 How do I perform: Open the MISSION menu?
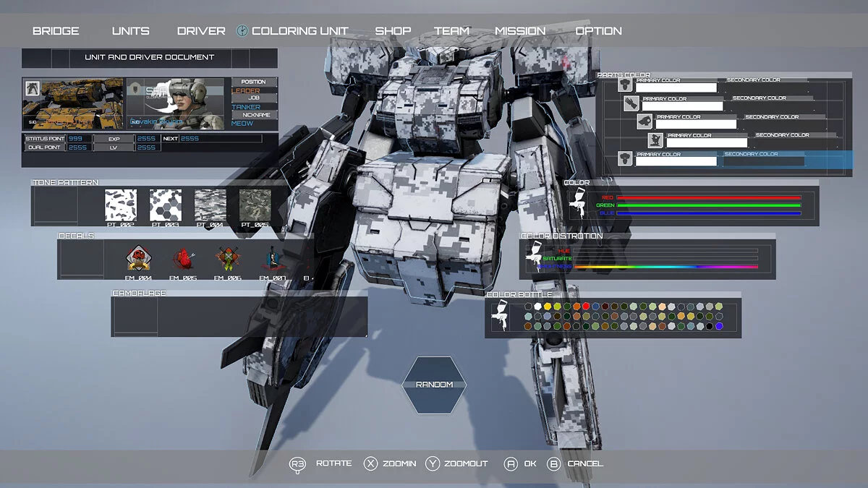click(x=520, y=30)
